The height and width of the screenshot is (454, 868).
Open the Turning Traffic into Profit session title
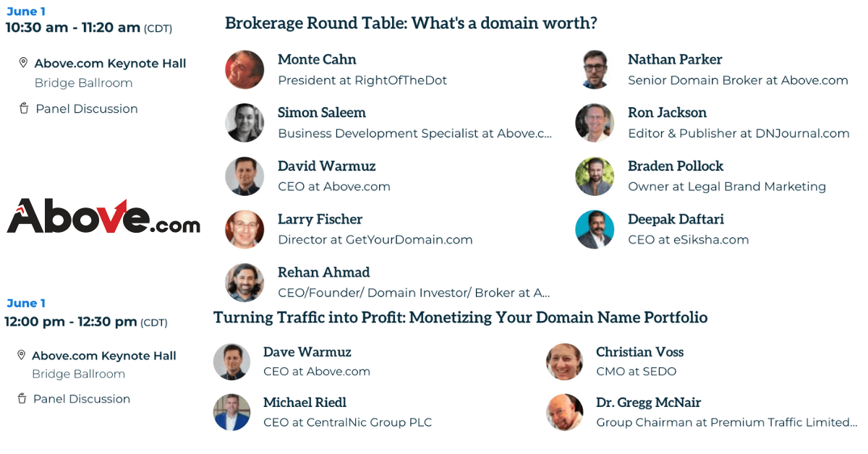tap(460, 317)
